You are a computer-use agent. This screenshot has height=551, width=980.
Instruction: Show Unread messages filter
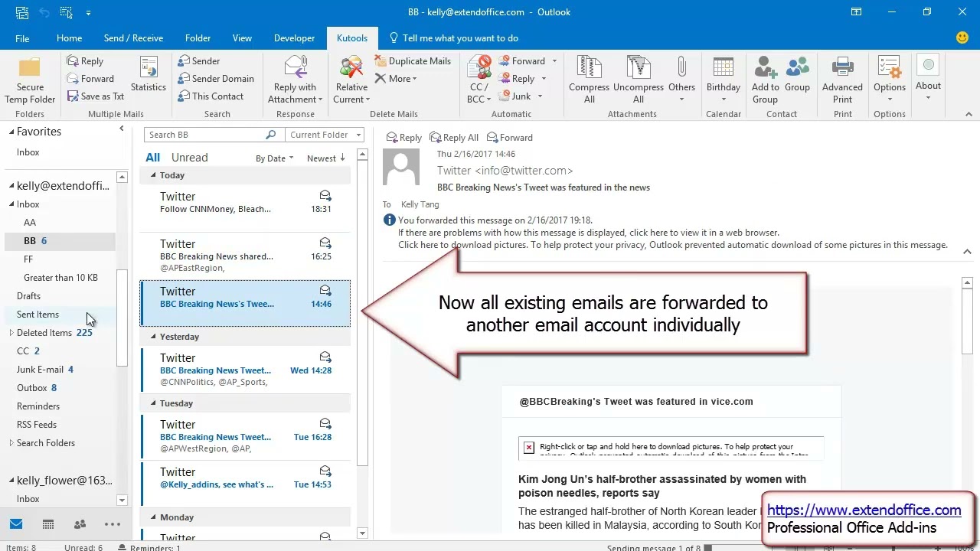(189, 158)
